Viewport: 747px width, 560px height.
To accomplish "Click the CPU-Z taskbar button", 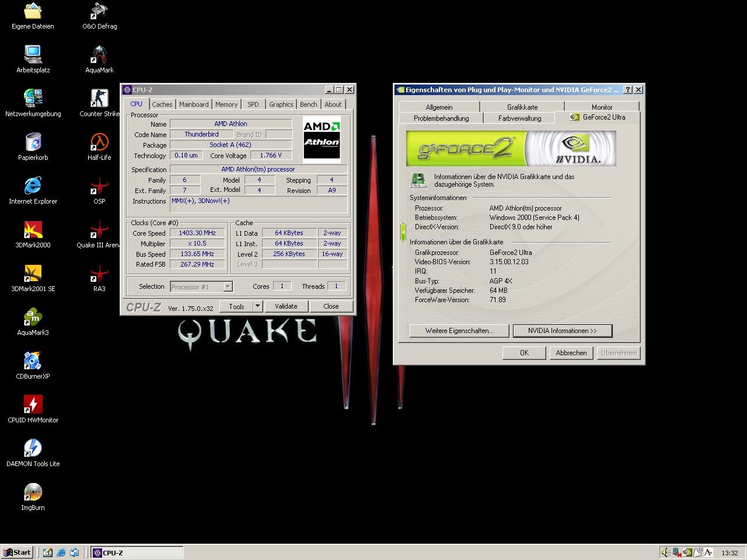I will coord(137,552).
